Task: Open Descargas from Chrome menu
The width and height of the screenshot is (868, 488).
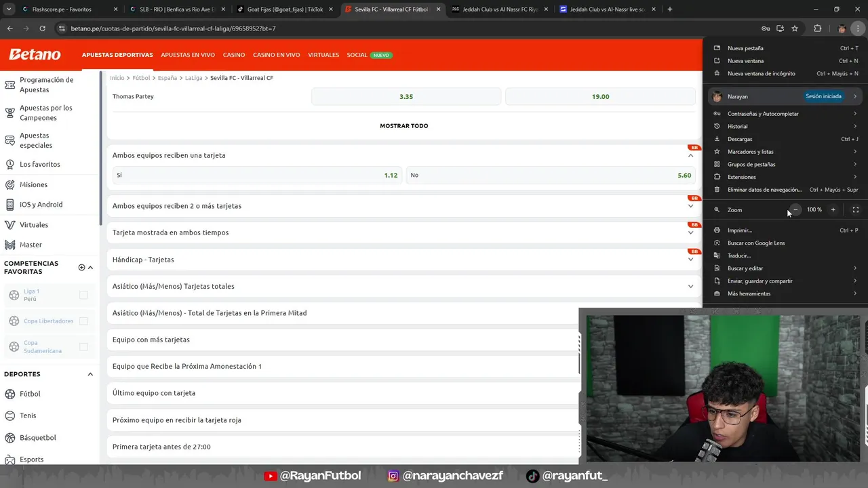Action: click(x=785, y=139)
